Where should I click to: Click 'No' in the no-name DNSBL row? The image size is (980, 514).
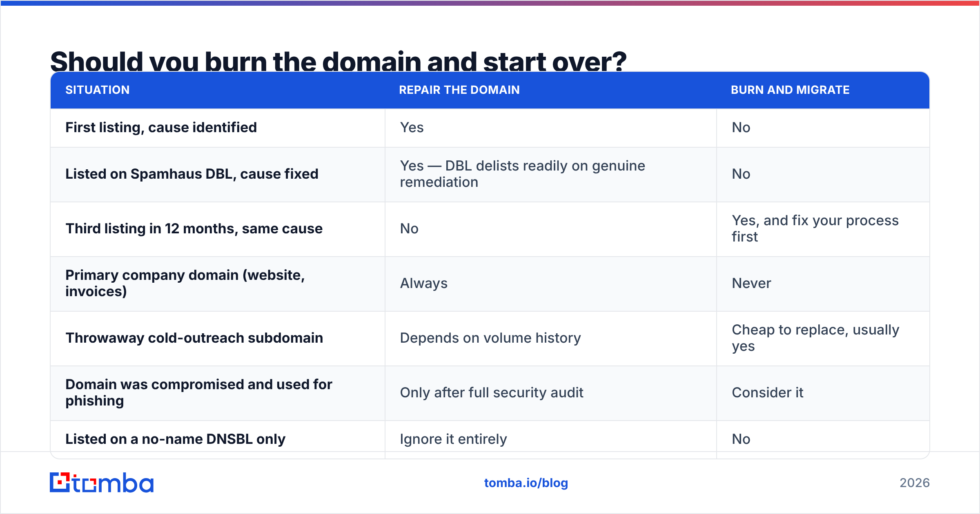[741, 439]
